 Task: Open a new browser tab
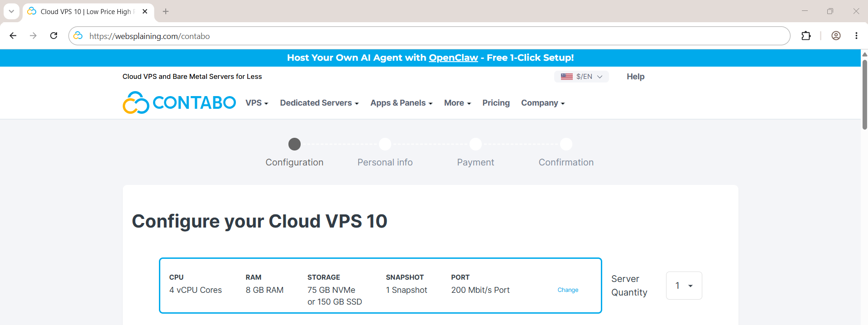coord(166,11)
